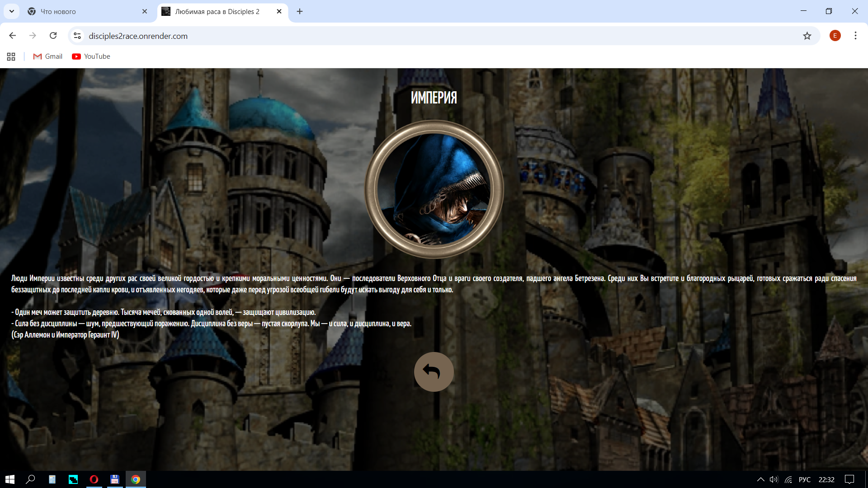Open the site information icon
The height and width of the screenshot is (488, 868).
(x=77, y=36)
